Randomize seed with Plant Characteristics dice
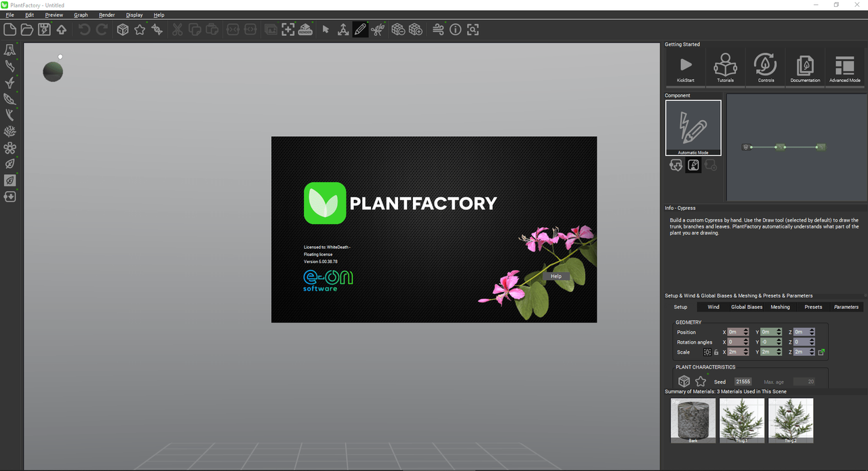Viewport: 868px width, 471px height. (684, 382)
